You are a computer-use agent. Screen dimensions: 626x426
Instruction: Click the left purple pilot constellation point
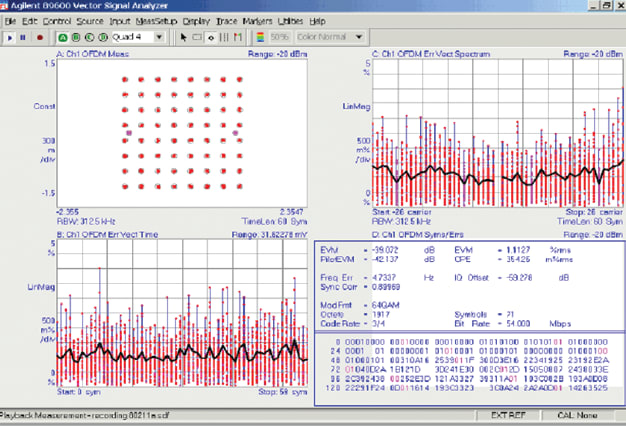tap(129, 133)
